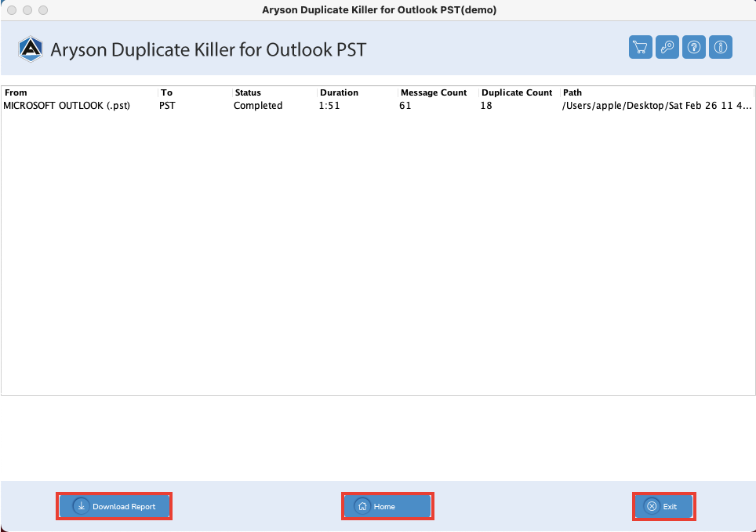This screenshot has width=756, height=532.
Task: Click the Aryson logo icon
Action: coord(31,49)
